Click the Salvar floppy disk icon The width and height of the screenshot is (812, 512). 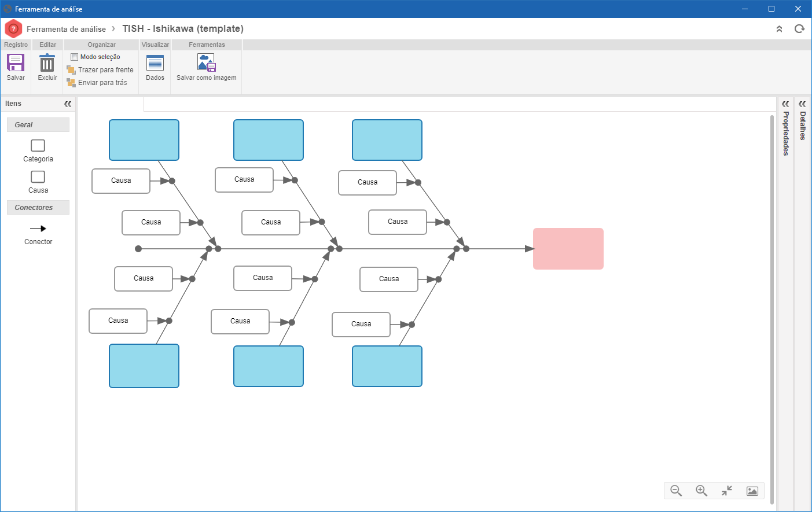click(16, 62)
